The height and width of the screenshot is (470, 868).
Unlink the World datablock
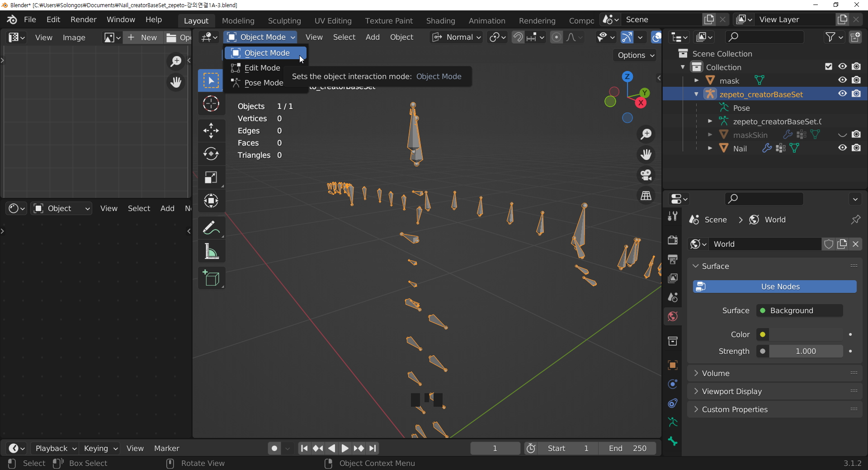pyautogui.click(x=855, y=244)
